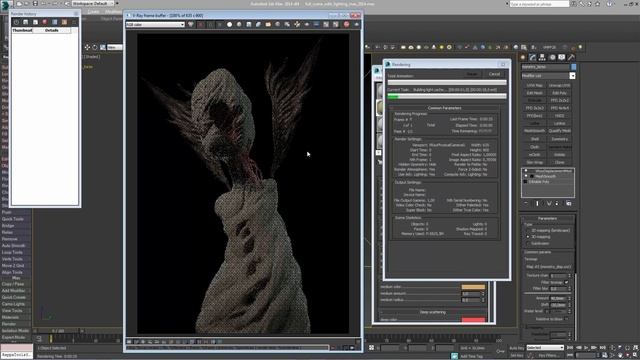Toggle Filter texmap checkbox

tap(566, 282)
